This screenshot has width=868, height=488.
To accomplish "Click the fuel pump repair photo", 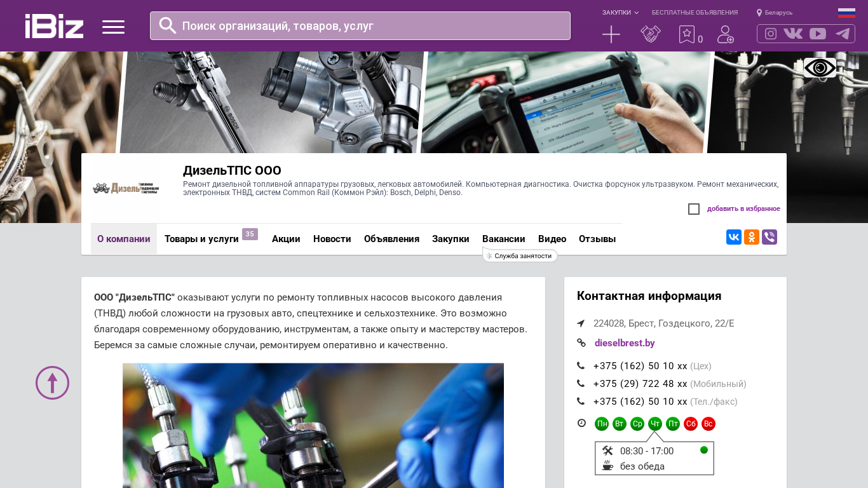I will (x=313, y=426).
